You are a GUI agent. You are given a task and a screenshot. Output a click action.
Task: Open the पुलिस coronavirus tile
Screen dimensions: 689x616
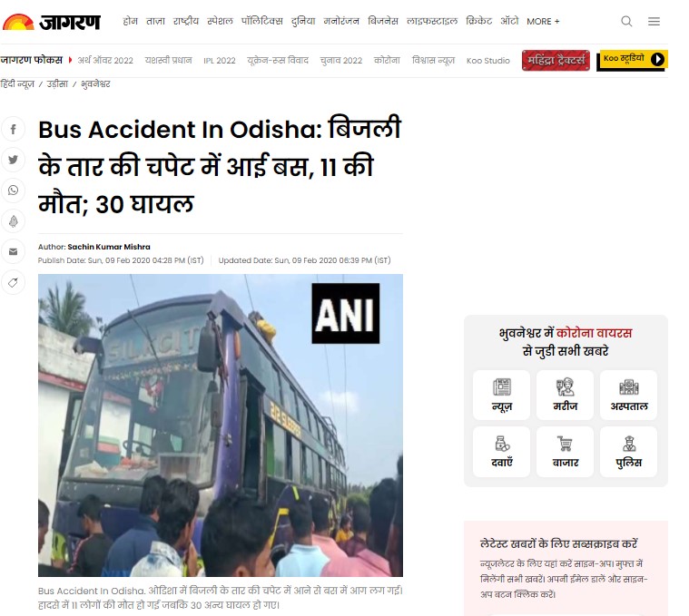628,452
